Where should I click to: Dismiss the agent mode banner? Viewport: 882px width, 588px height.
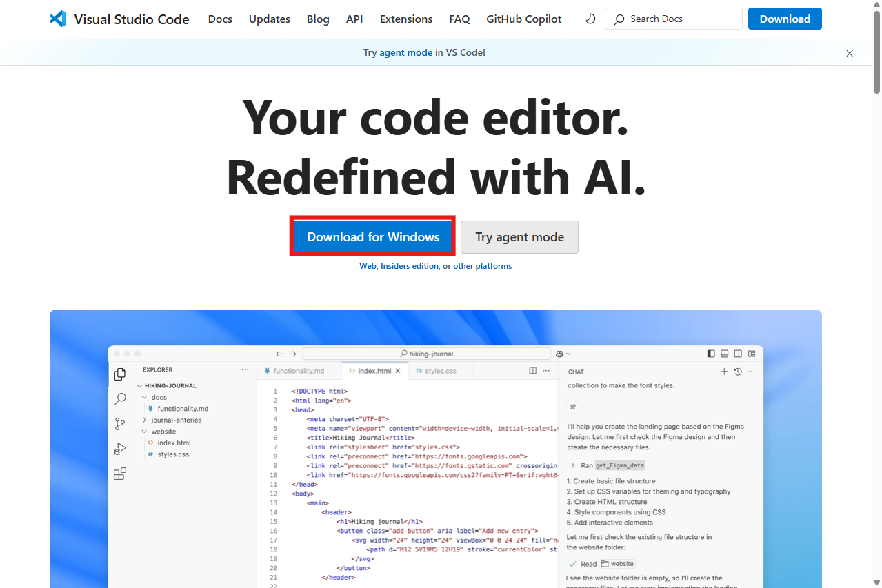[x=850, y=53]
